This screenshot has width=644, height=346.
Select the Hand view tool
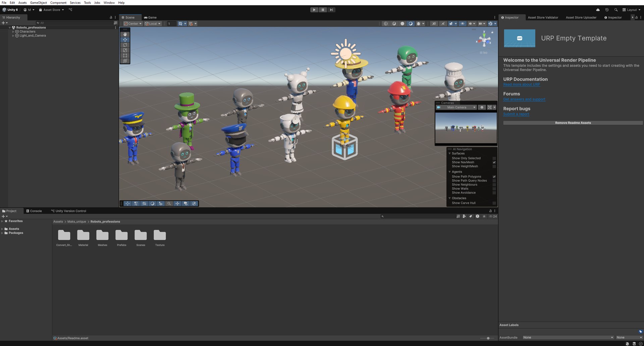point(125,34)
